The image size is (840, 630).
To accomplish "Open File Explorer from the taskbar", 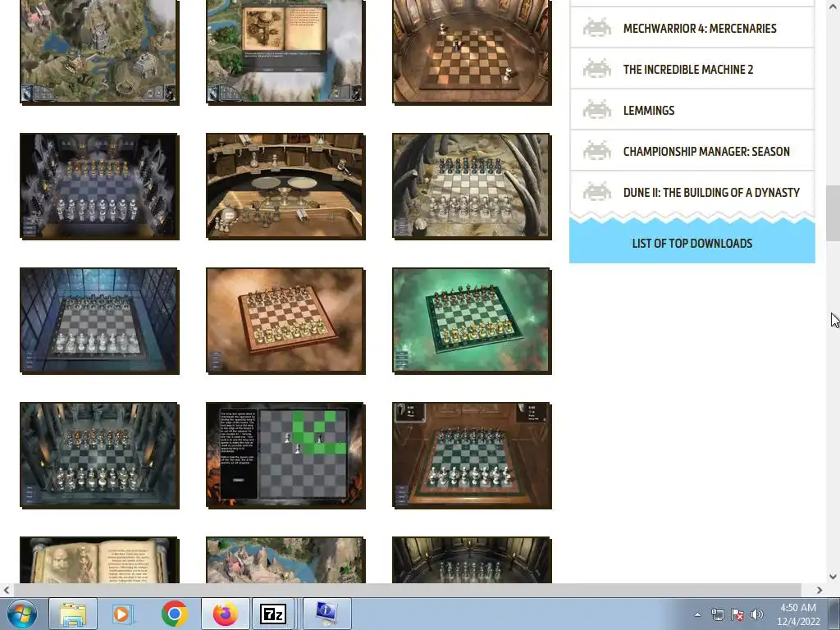I will tap(73, 614).
